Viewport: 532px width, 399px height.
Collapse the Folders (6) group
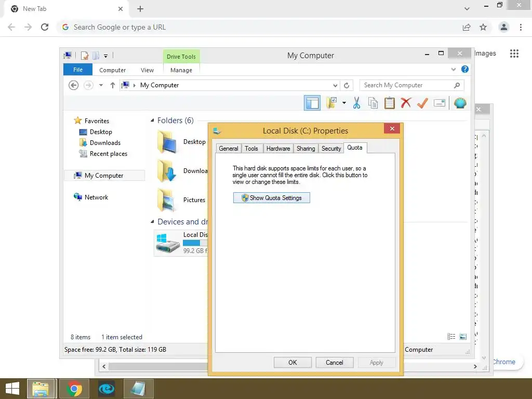pos(152,121)
